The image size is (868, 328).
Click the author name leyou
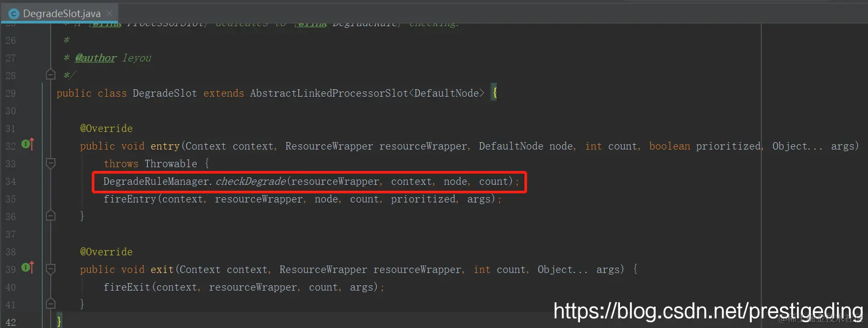pos(137,58)
